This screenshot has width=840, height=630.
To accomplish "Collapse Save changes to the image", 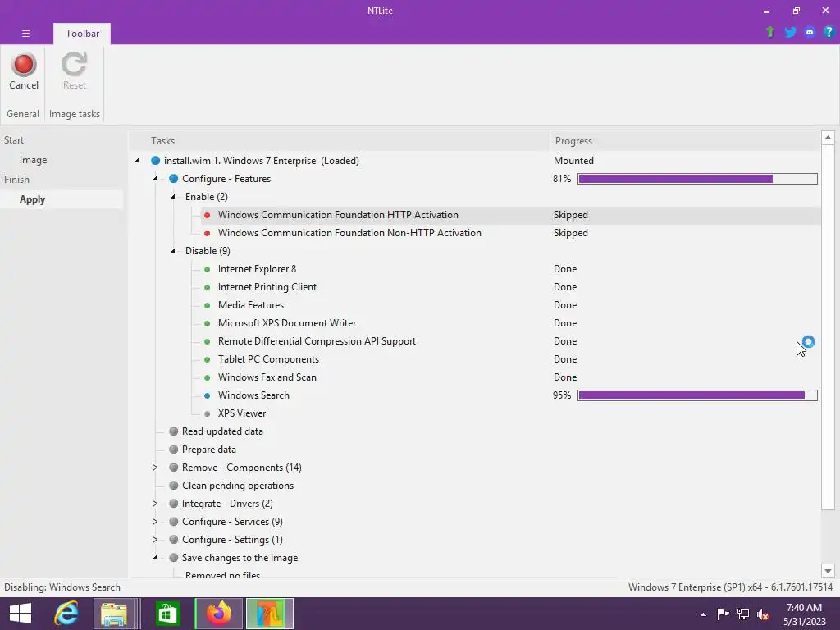I will (155, 558).
